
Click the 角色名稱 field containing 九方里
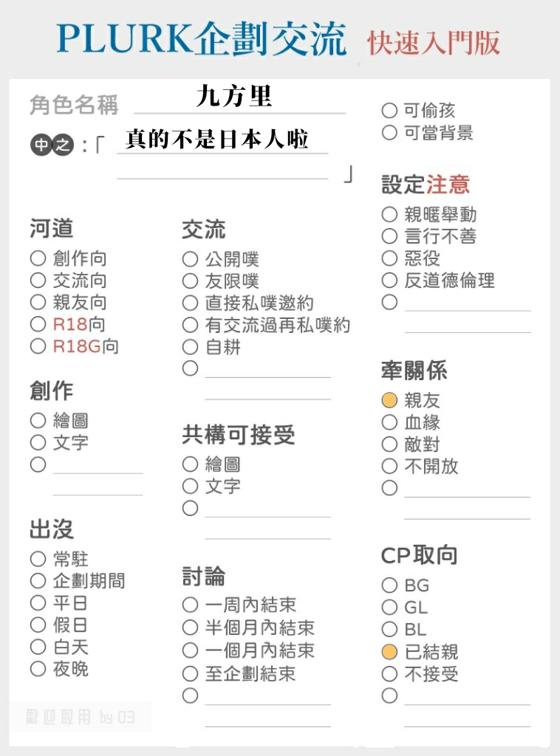(x=239, y=99)
